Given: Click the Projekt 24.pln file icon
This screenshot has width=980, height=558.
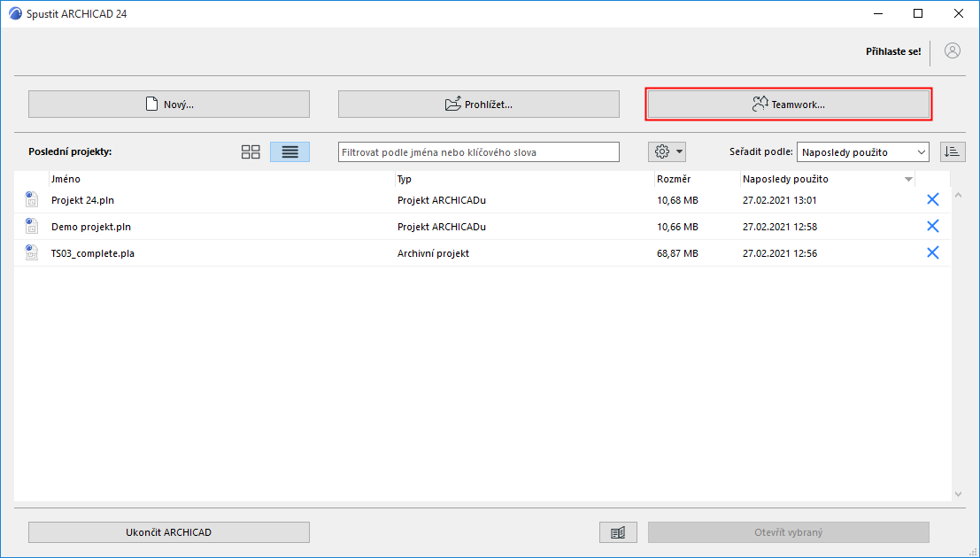Looking at the screenshot, I should (31, 199).
